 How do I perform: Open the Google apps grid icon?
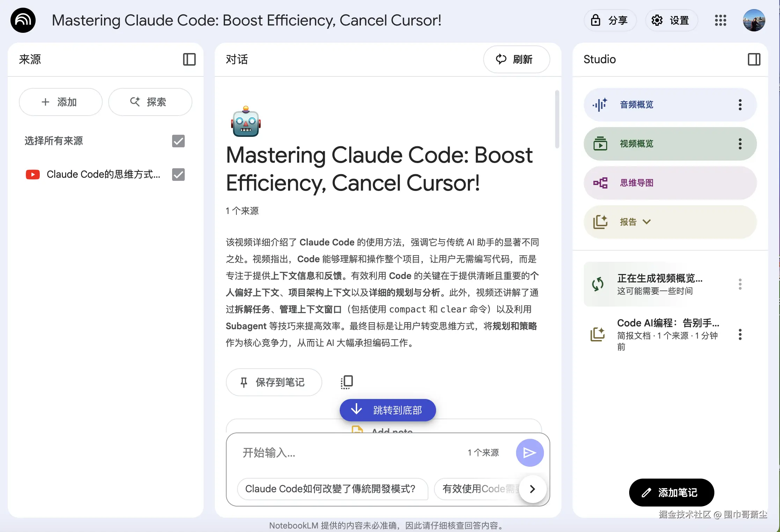[x=720, y=20]
